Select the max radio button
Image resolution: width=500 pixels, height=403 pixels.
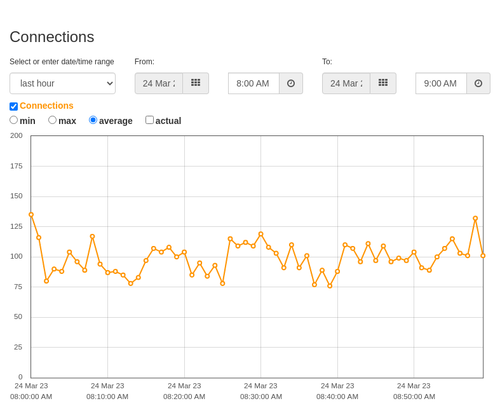[x=52, y=120]
